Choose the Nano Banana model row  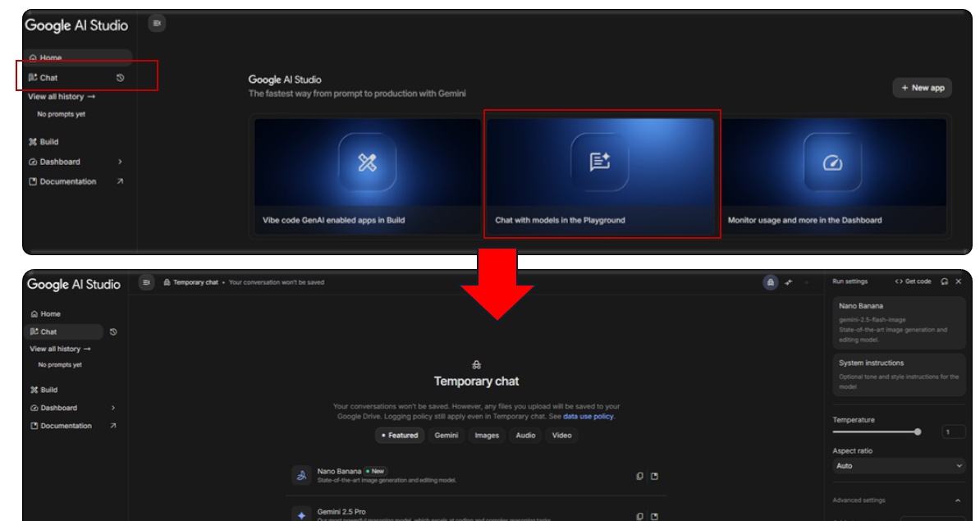tap(476, 475)
